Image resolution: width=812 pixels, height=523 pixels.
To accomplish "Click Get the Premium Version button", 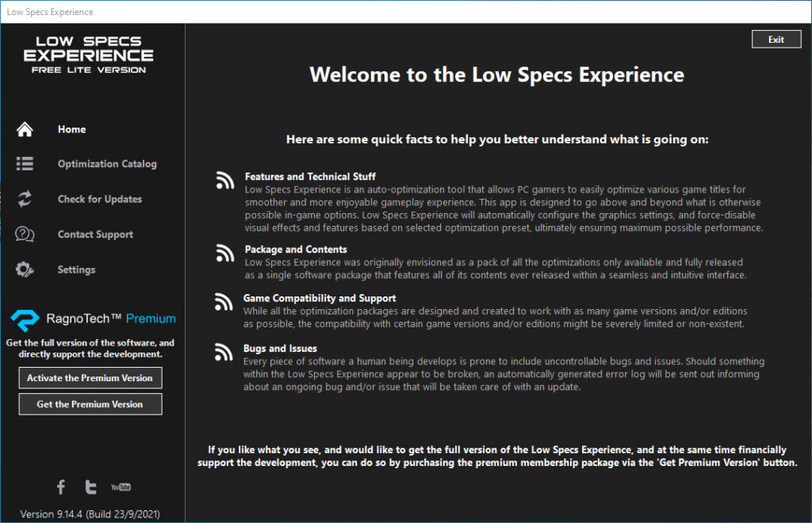I will 90,404.
